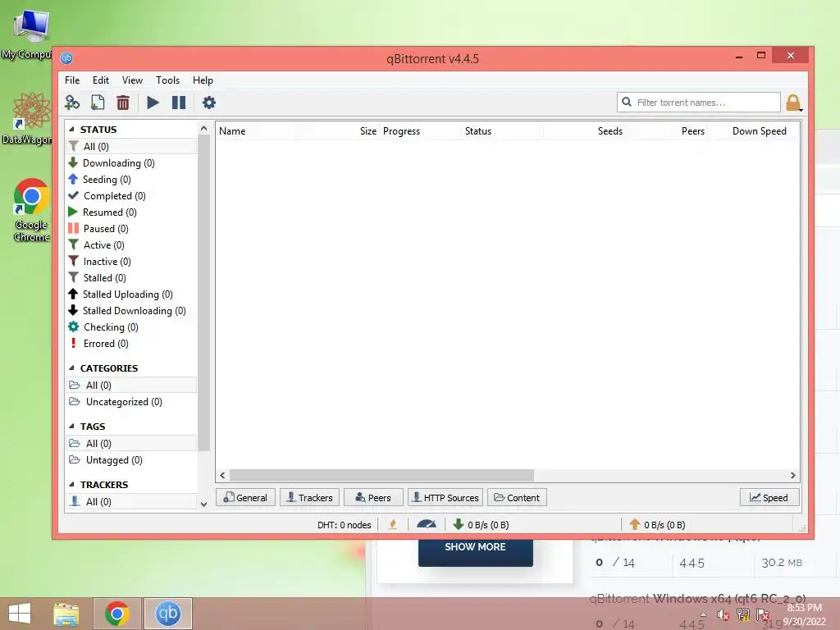Click the qBittorrent logo in title bar

[x=66, y=58]
